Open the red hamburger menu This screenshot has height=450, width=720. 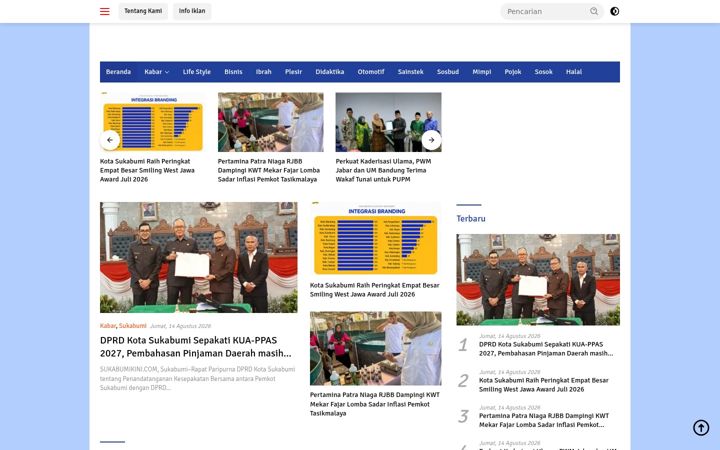105,11
